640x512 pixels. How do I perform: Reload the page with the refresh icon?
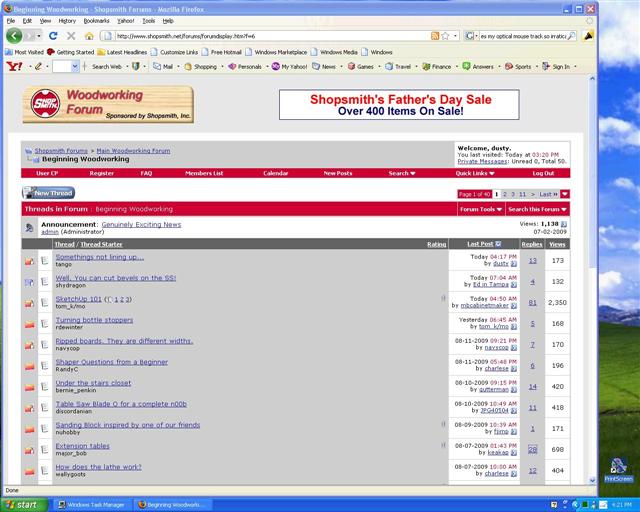point(53,36)
